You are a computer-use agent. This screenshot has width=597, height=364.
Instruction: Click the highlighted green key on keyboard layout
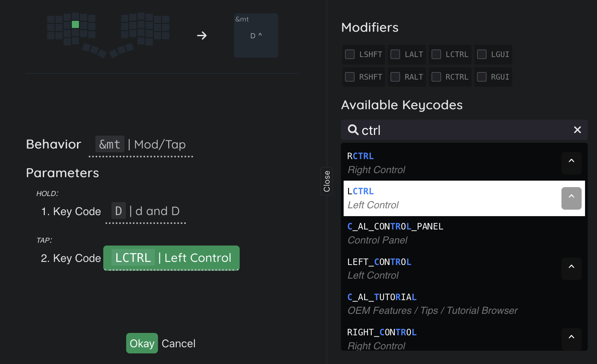pyautogui.click(x=75, y=25)
